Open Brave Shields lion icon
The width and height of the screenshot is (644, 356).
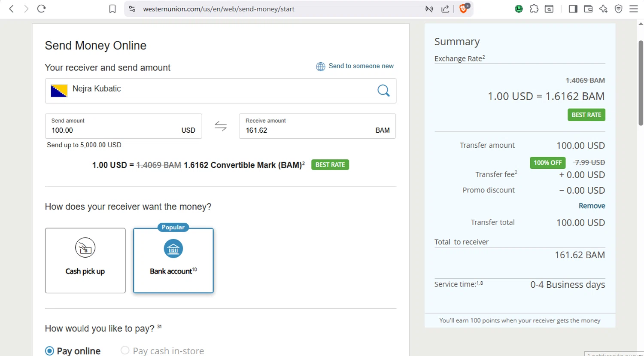(x=464, y=8)
